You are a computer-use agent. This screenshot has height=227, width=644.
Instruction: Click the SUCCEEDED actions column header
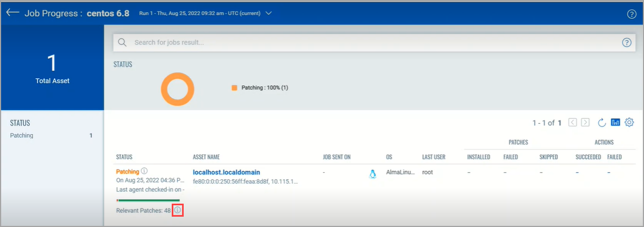588,157
